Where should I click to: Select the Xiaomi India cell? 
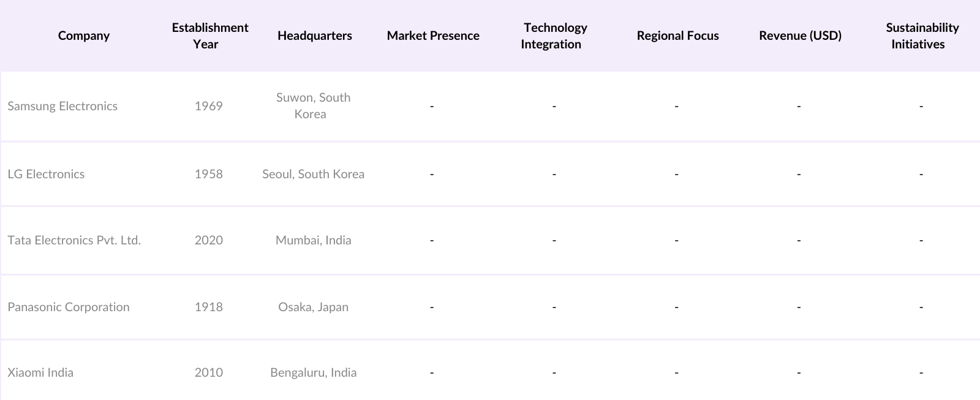click(40, 372)
